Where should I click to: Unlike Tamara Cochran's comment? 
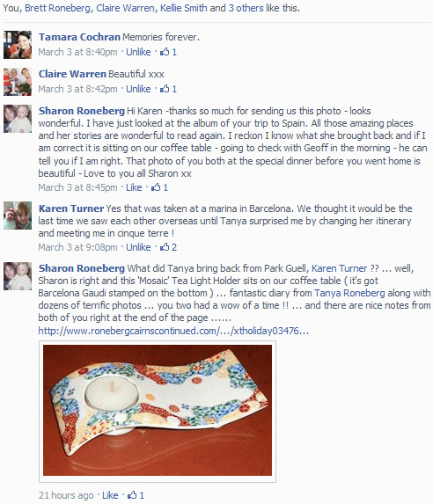[x=138, y=52]
